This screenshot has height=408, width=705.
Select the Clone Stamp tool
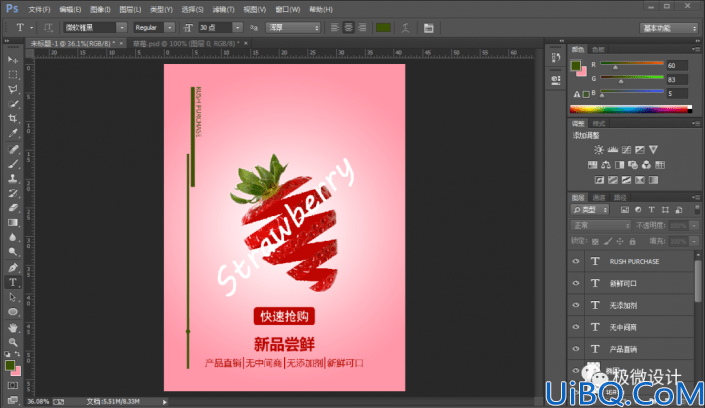(13, 179)
